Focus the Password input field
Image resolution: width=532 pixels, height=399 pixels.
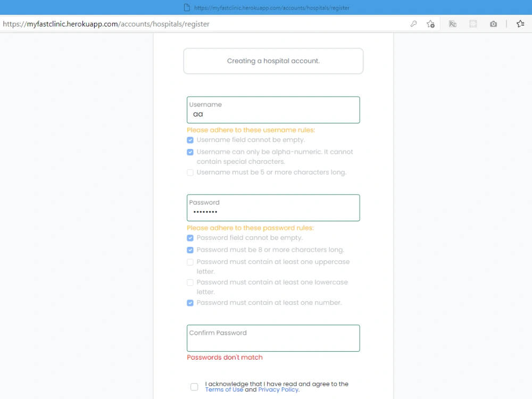pos(273,207)
